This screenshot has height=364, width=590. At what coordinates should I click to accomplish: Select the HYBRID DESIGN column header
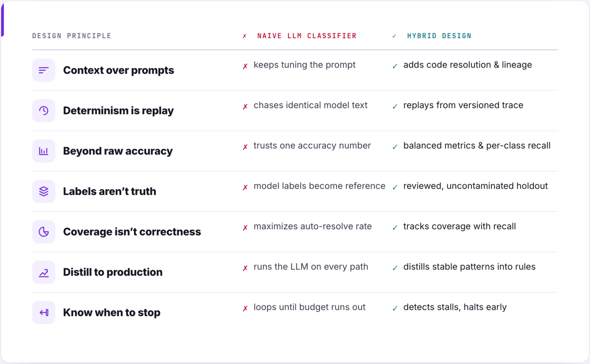click(439, 36)
